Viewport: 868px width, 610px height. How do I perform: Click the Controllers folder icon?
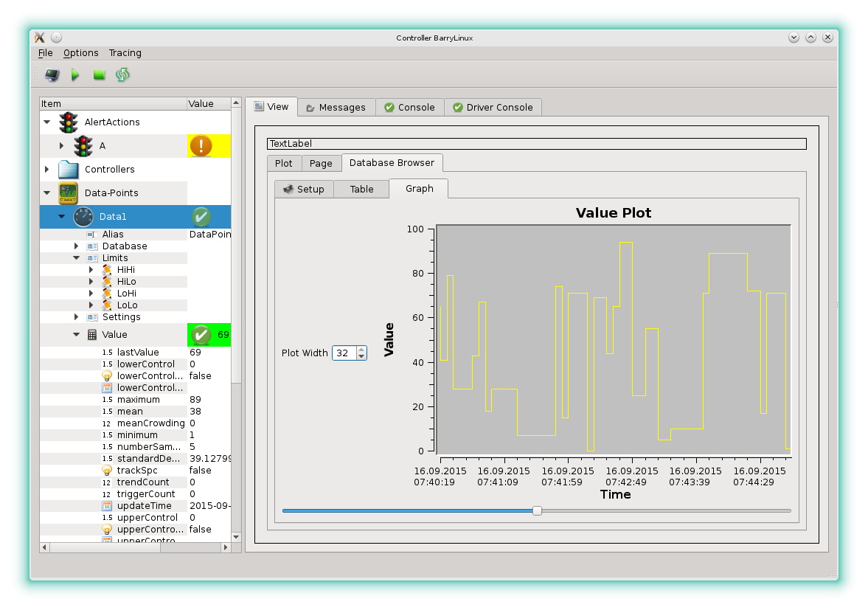69,170
